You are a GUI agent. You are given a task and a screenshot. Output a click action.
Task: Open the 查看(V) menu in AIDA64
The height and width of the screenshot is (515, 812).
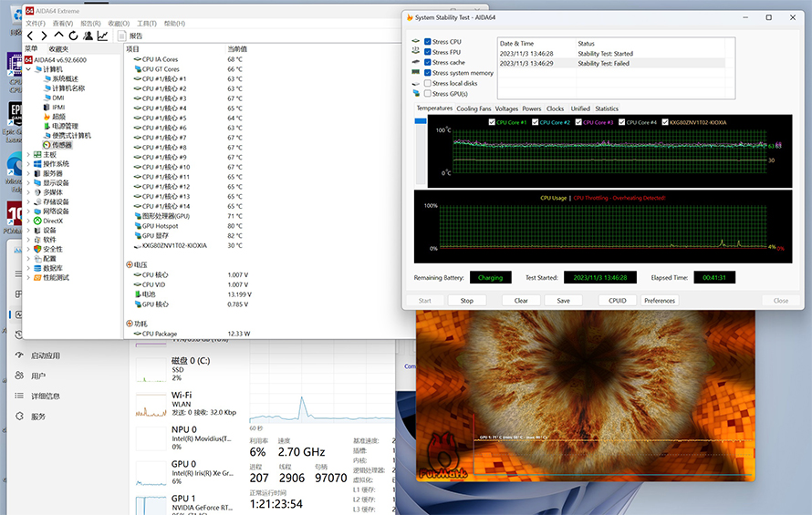[63, 24]
